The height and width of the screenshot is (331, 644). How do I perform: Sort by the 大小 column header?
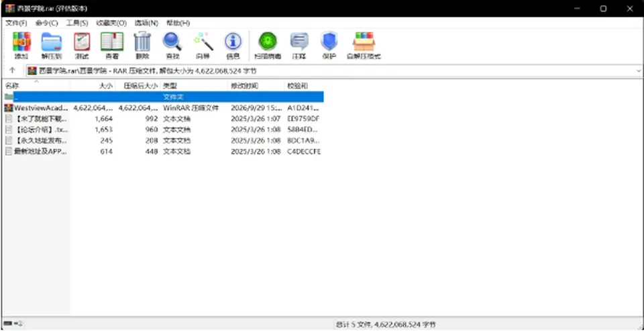(x=93, y=86)
